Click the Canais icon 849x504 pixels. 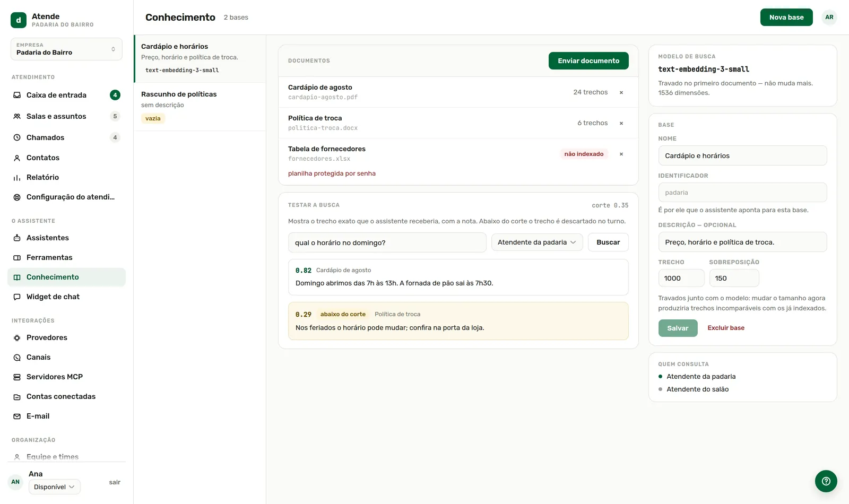pos(17,357)
